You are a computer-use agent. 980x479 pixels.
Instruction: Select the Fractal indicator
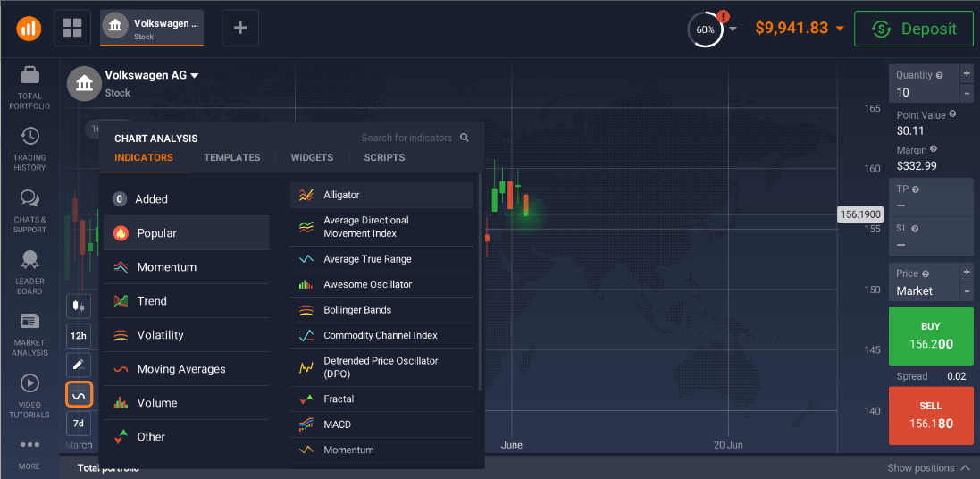point(381,399)
